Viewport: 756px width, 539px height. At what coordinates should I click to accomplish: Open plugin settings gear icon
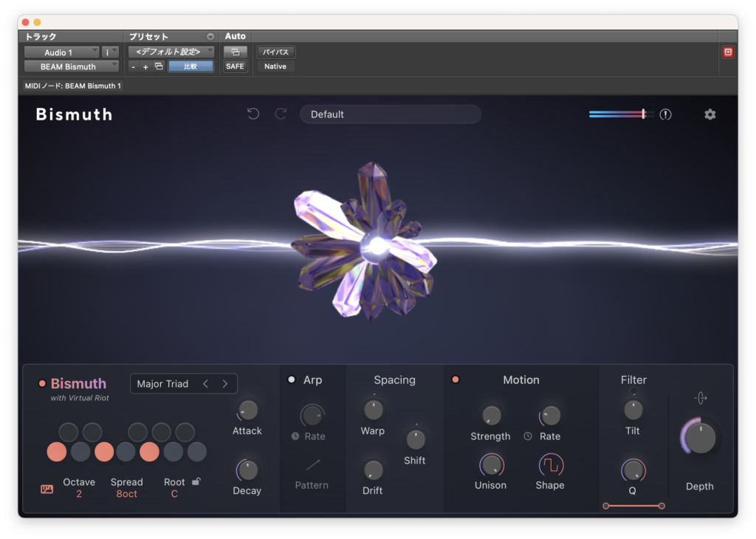709,114
